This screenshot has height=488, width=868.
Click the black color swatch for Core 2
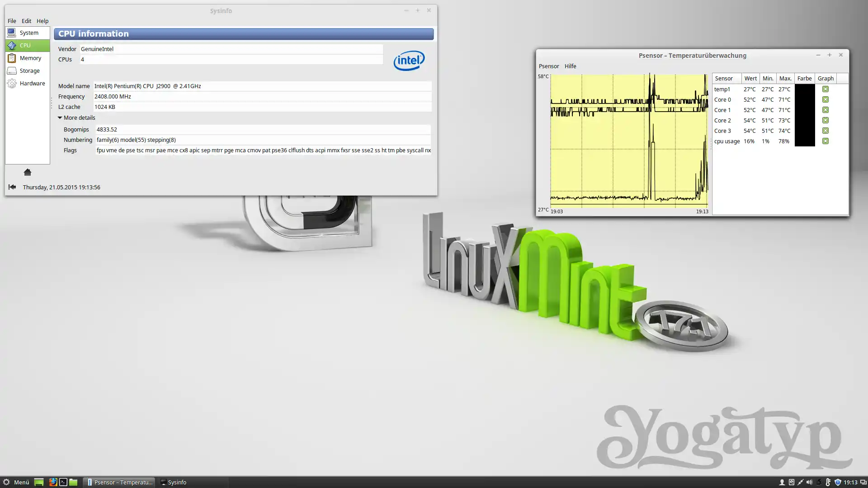point(805,120)
